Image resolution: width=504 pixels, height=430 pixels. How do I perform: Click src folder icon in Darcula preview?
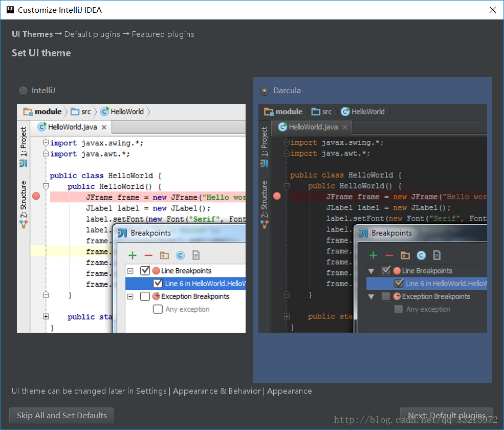pyautogui.click(x=316, y=112)
